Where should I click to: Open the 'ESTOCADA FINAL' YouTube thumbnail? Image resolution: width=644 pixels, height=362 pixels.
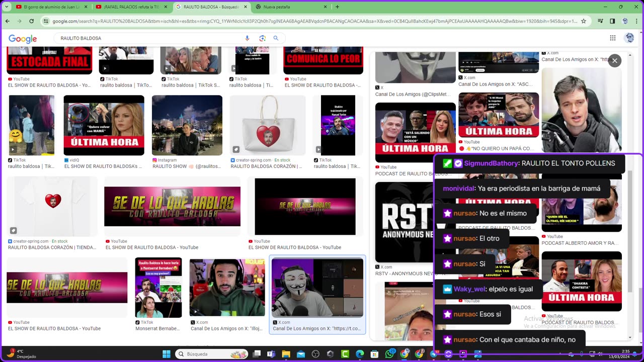pyautogui.click(x=49, y=60)
